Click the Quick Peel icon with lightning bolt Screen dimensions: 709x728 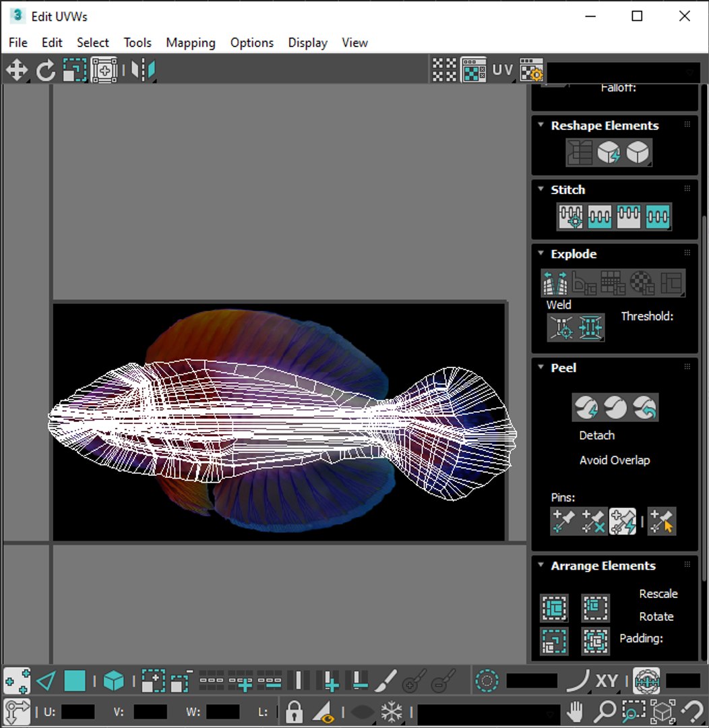(x=586, y=408)
